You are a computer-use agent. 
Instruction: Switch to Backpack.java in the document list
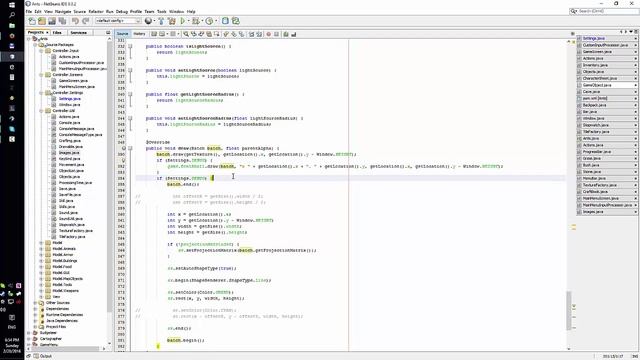point(607,105)
